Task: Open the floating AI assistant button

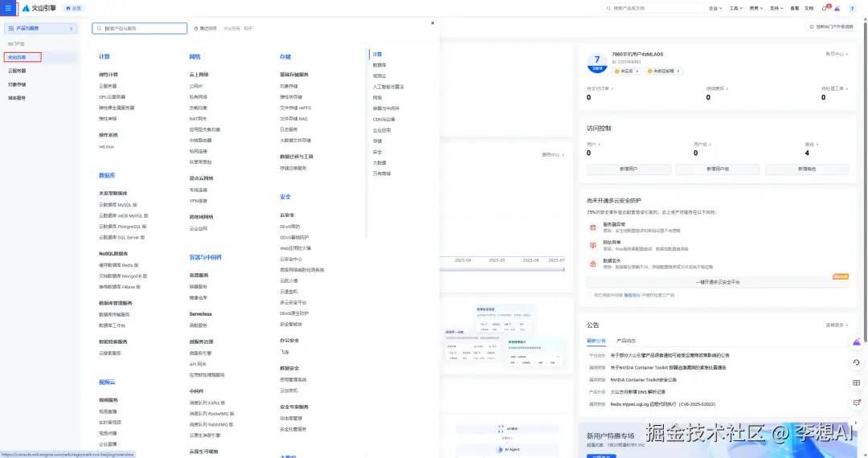Action: [x=857, y=342]
